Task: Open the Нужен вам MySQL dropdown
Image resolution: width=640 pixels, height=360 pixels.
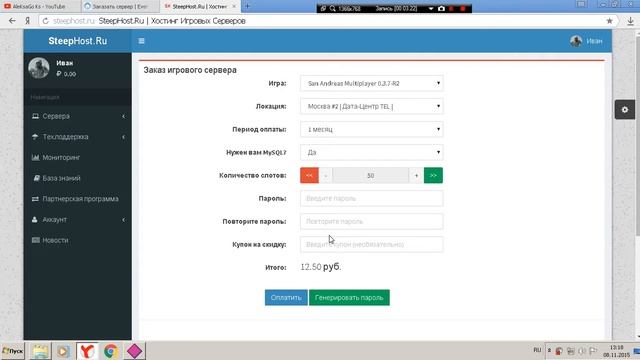Action: pyautogui.click(x=371, y=152)
